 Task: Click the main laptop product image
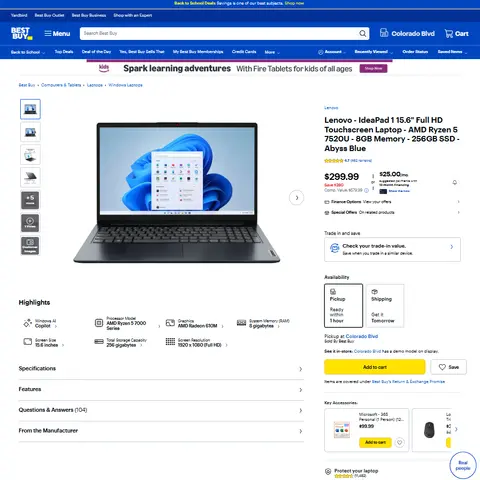click(x=177, y=192)
